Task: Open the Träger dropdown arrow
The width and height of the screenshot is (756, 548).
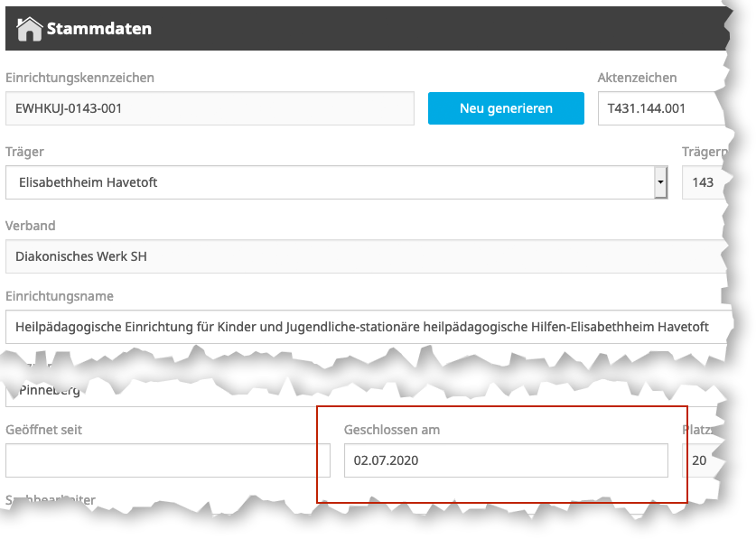Action: tap(660, 182)
